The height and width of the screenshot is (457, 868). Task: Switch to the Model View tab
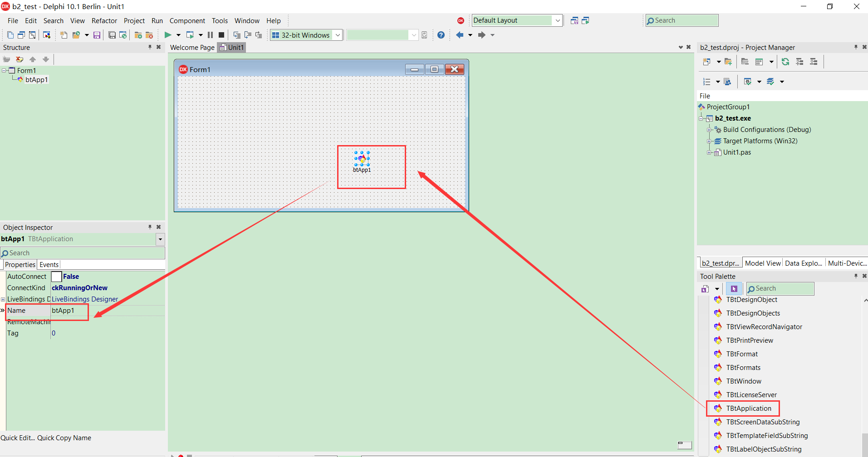tap(762, 263)
